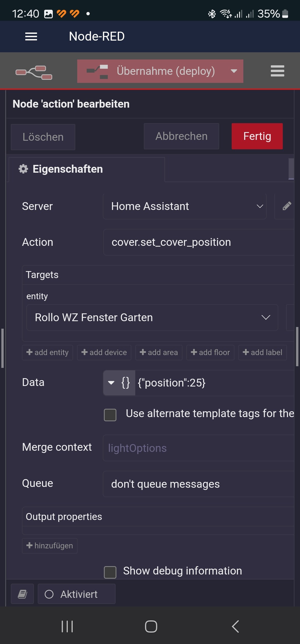Check Show debug information box
The height and width of the screenshot is (644, 300).
[110, 572]
